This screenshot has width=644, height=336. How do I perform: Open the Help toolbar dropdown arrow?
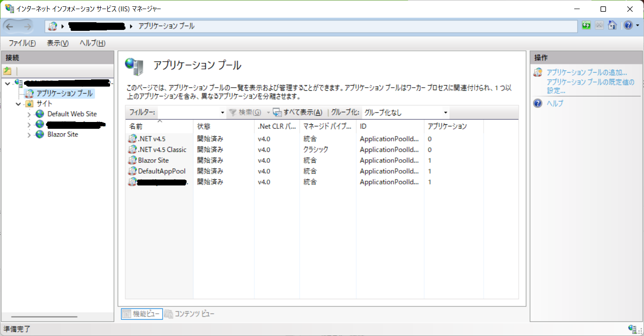tap(638, 26)
